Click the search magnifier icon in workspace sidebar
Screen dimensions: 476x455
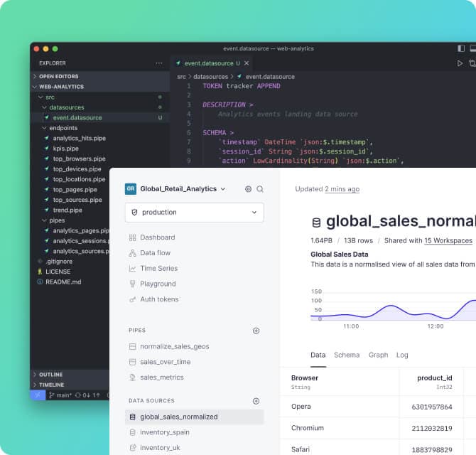pos(260,189)
